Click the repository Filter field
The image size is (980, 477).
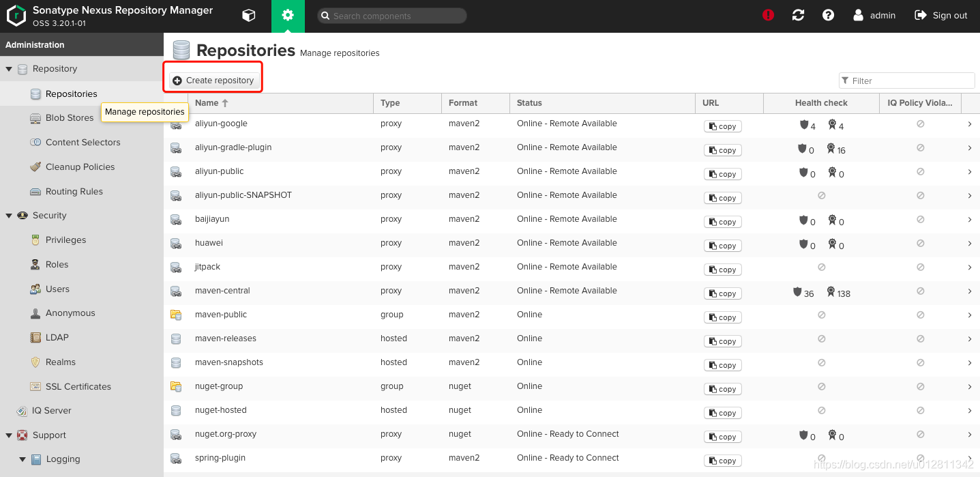click(907, 81)
